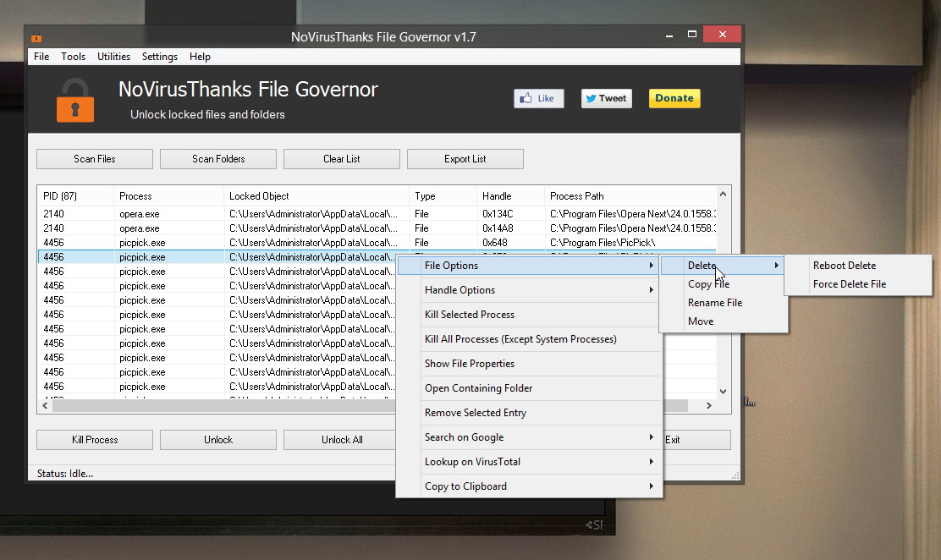This screenshot has width=941, height=560.
Task: Click the Tweet bird button
Action: [606, 98]
